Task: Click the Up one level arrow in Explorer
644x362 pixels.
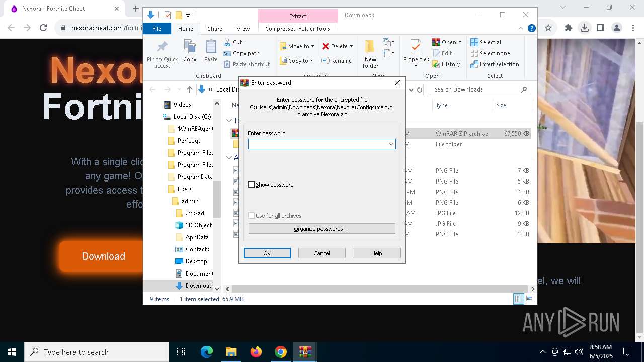Action: coord(189,89)
